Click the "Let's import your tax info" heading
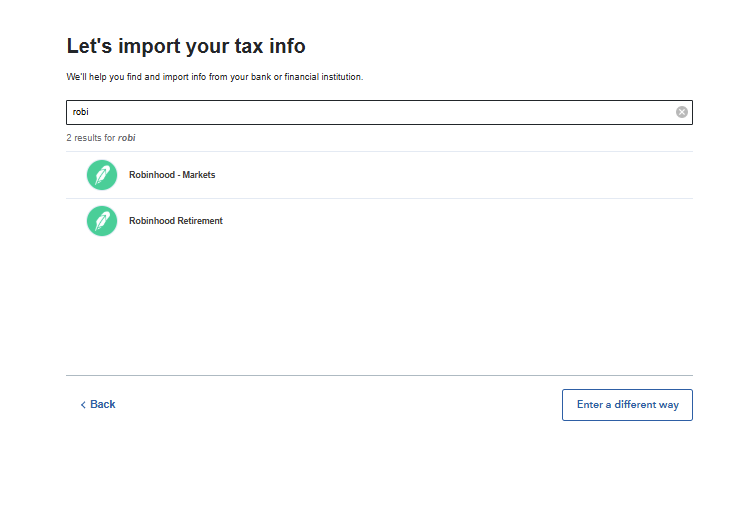Viewport: 755px width, 506px height. click(186, 46)
